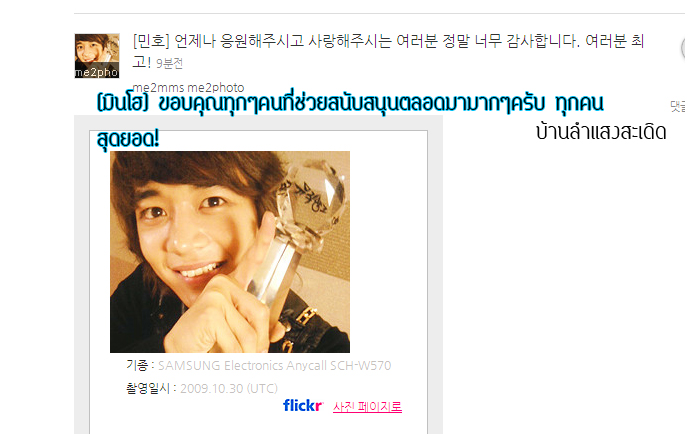Click the me2pho caption on the avatar
Viewport: 690px width, 434px height.
(97, 73)
